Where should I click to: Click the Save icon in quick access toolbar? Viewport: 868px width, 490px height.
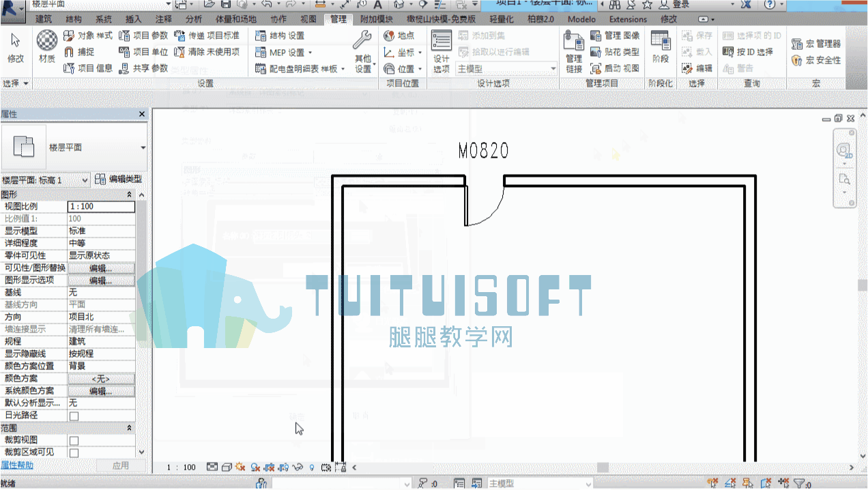[x=225, y=5]
